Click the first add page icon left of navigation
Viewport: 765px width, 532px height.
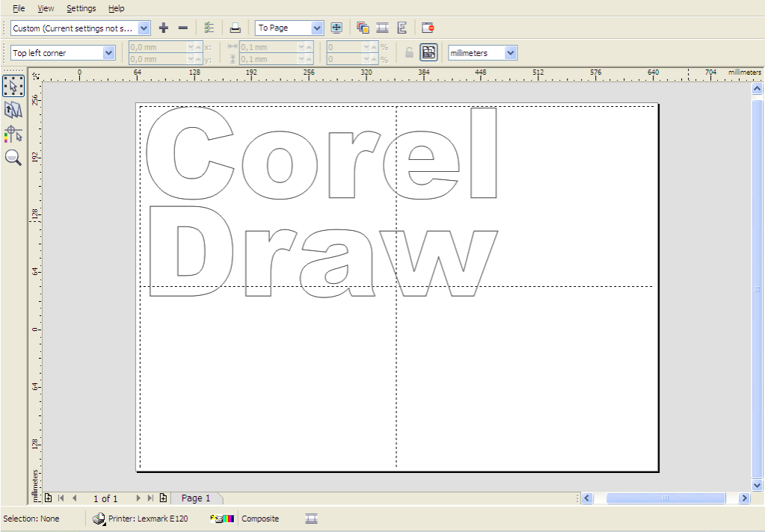49,498
